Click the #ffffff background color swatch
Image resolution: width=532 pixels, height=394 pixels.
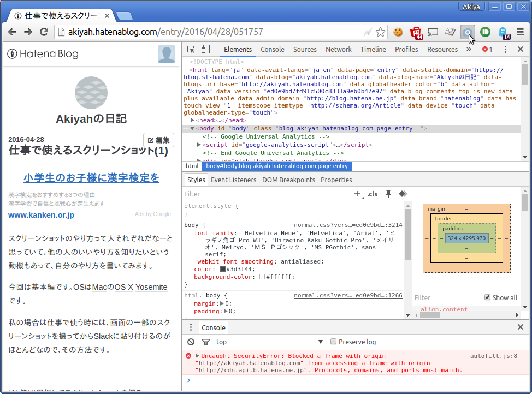coord(262,277)
